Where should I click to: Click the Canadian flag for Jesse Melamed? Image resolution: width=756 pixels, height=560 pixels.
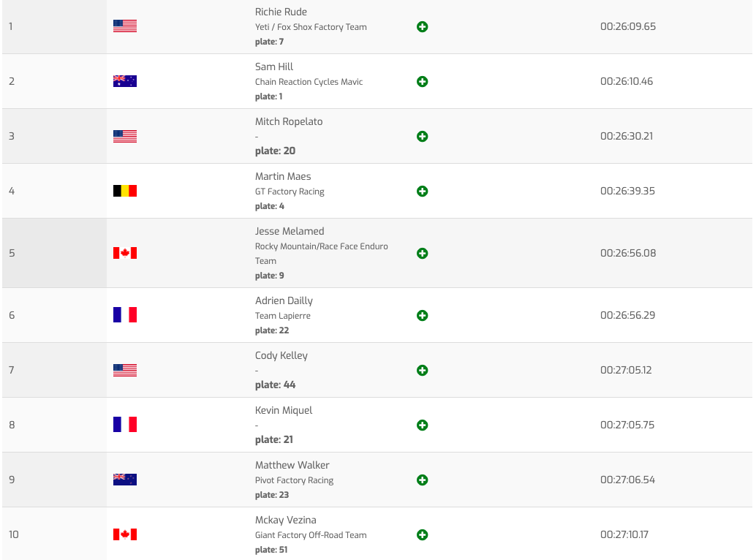tap(125, 253)
